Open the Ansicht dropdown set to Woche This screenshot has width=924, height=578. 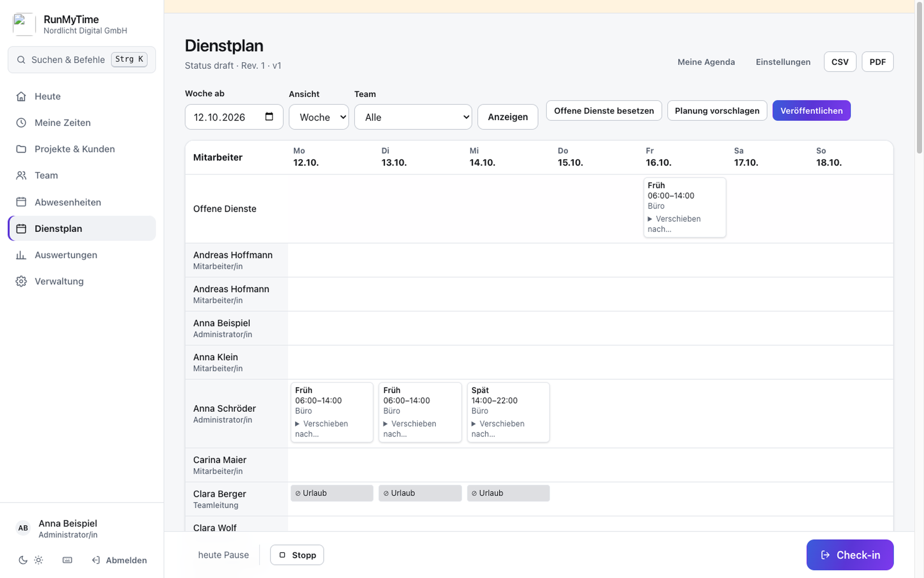coord(319,117)
